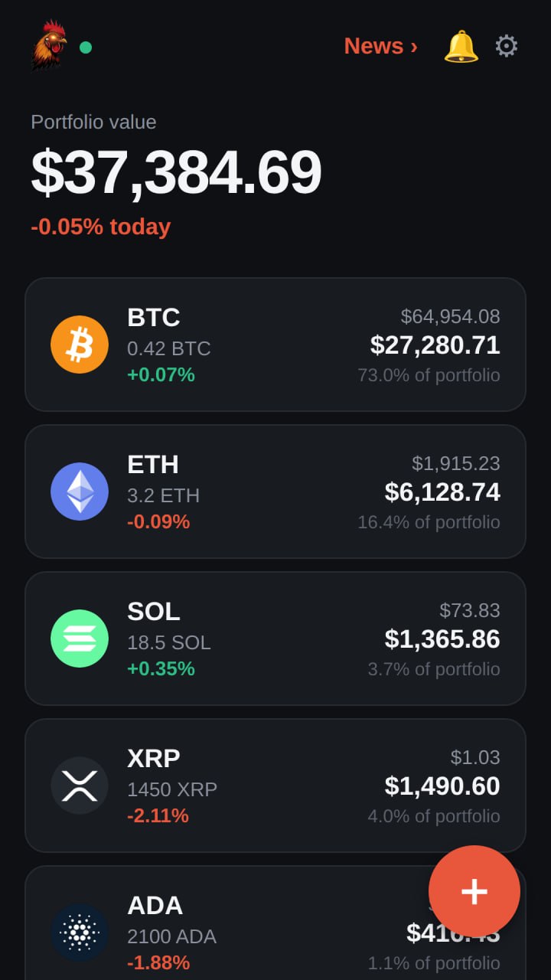Viewport: 551px width, 980px height.
Task: Open the ETH holding card
Action: click(275, 492)
